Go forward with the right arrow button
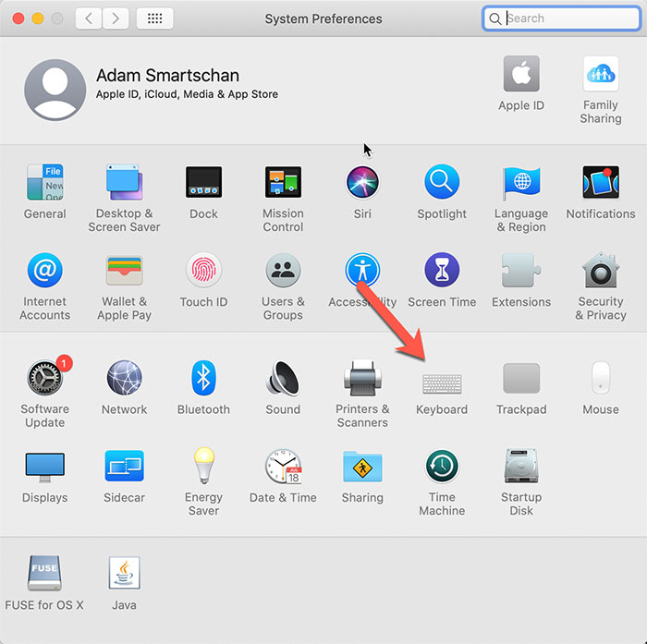This screenshot has width=647, height=644. [x=116, y=18]
